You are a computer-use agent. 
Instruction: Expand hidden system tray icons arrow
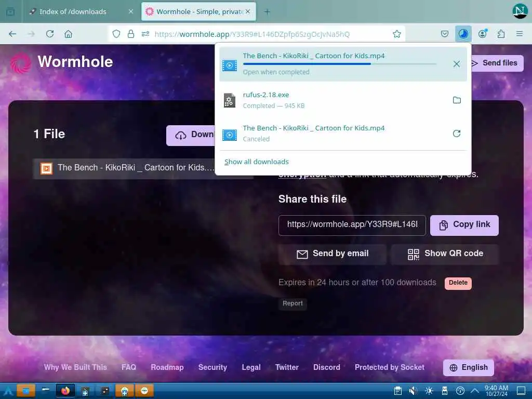(475, 391)
